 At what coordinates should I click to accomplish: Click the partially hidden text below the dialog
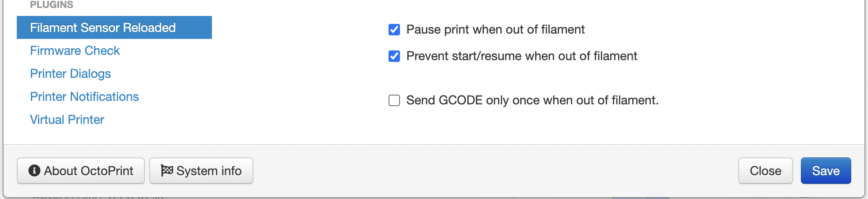coord(98,197)
